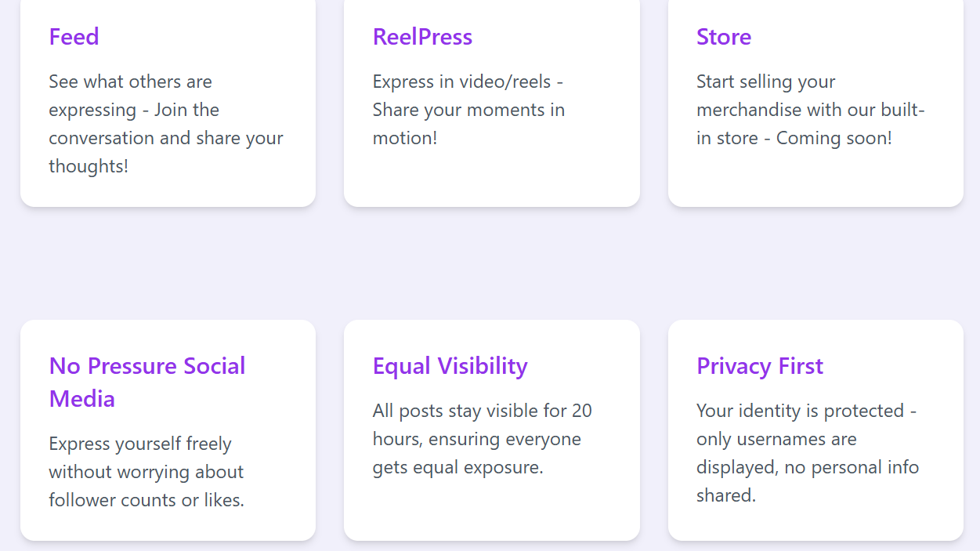
Task: Click blank area below the Equal Visibility text
Action: click(492, 509)
